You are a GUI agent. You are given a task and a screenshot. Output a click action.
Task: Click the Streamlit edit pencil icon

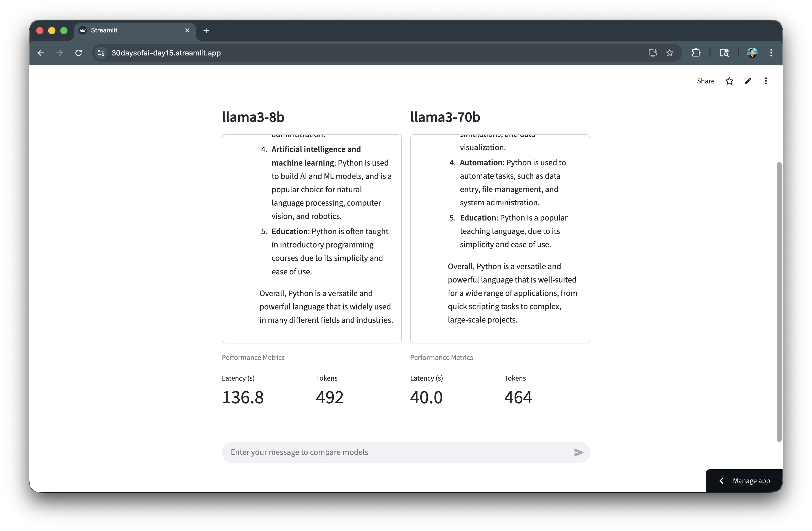(748, 81)
